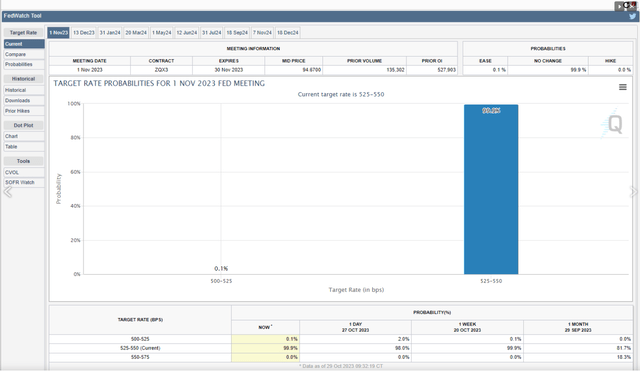Click the highlighted 99.9% NOW cell
The width and height of the screenshot is (640, 371).
click(265, 348)
